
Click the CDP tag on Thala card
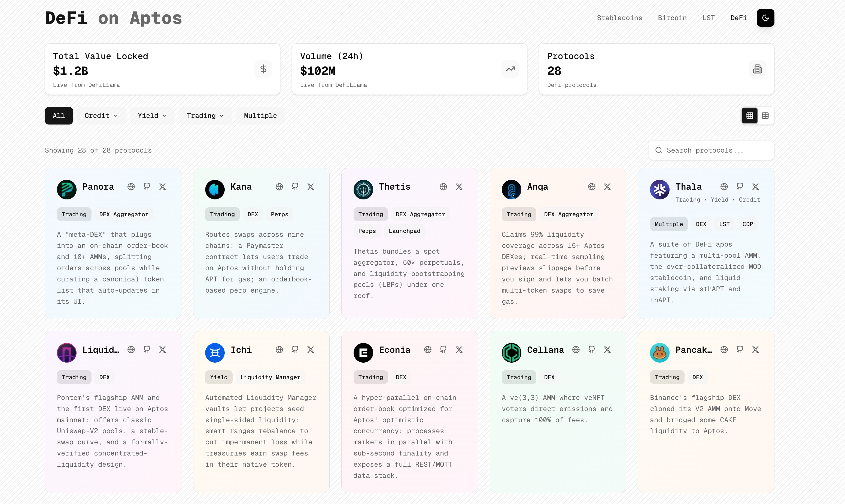(747, 224)
